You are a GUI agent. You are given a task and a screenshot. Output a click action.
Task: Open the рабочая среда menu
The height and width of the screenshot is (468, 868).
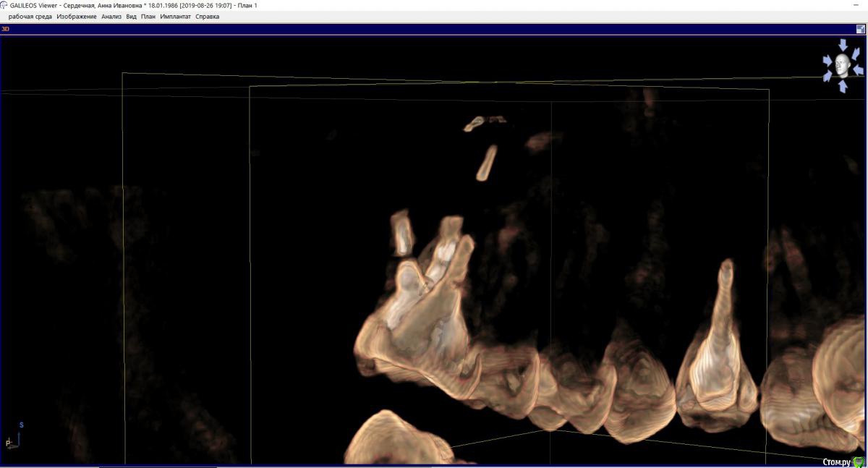tap(30, 16)
